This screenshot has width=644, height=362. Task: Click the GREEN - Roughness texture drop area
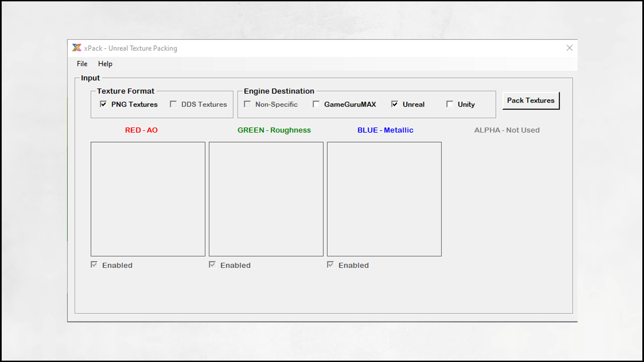[266, 199]
